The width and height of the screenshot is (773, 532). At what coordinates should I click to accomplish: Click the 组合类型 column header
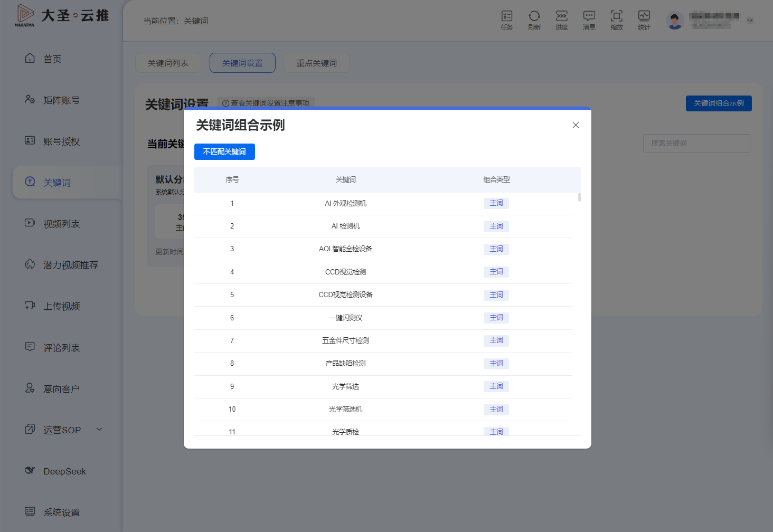[x=496, y=179]
